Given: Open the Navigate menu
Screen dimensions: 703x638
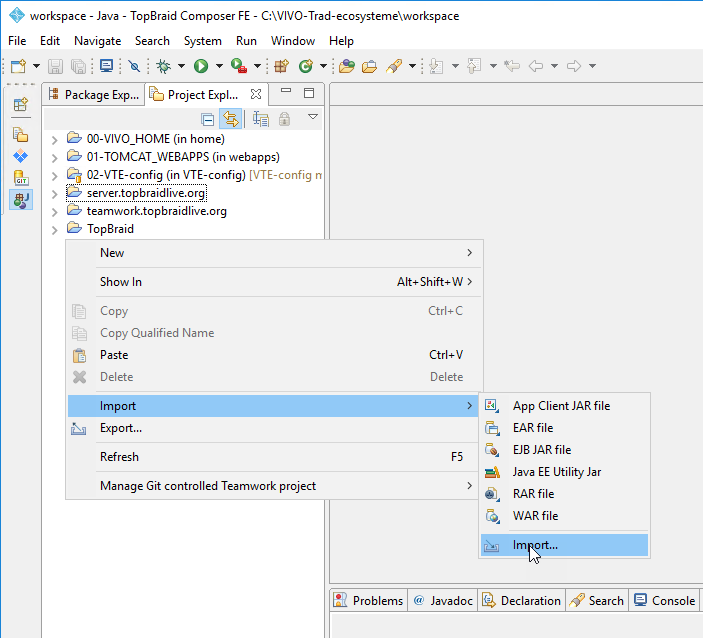Looking at the screenshot, I should coord(97,41).
